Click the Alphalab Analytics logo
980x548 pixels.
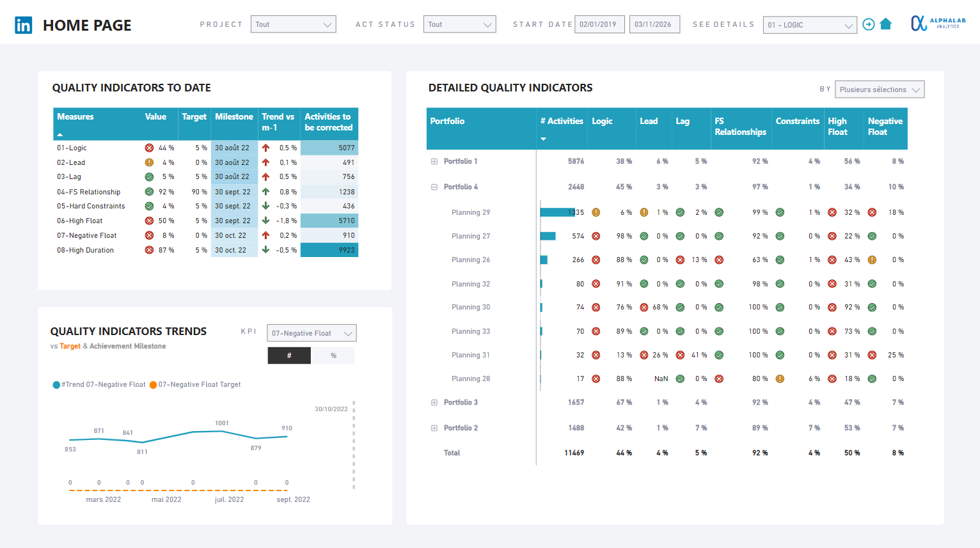point(938,24)
